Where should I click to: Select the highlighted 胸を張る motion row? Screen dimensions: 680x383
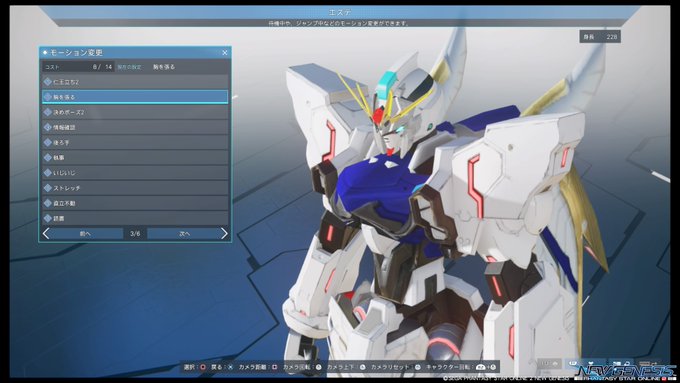point(135,97)
